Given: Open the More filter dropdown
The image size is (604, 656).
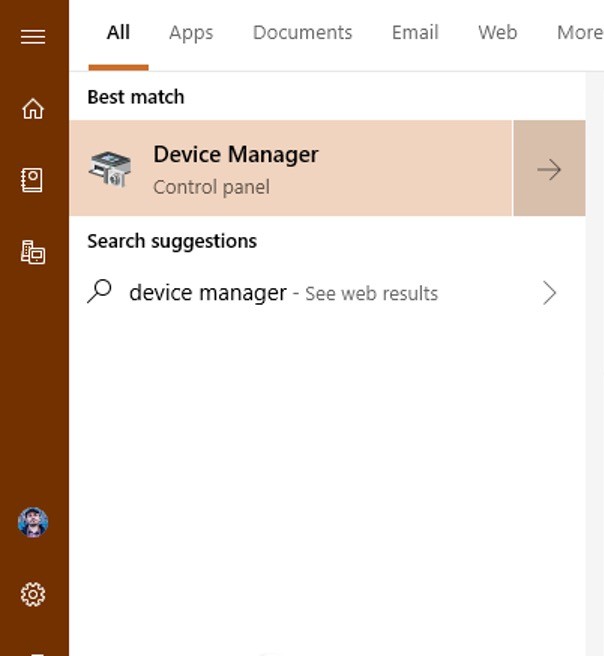Looking at the screenshot, I should click(580, 33).
